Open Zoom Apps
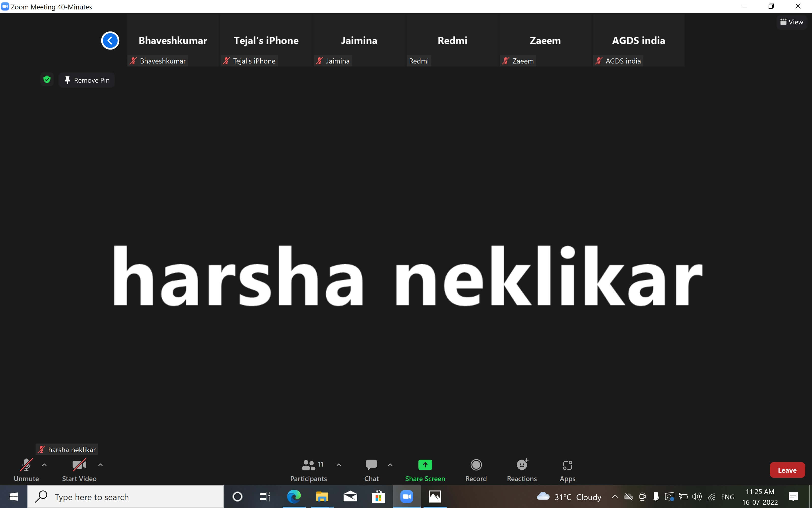 [x=567, y=470]
